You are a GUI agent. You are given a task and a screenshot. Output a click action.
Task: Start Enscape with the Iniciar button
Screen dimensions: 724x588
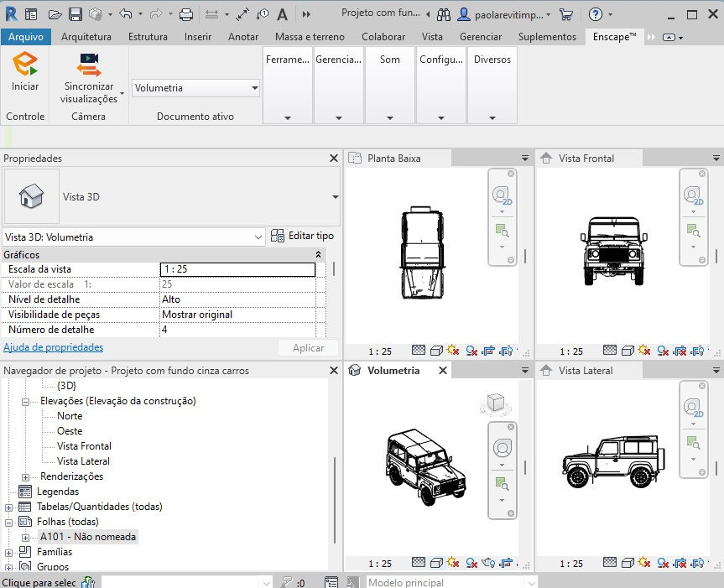point(25,72)
